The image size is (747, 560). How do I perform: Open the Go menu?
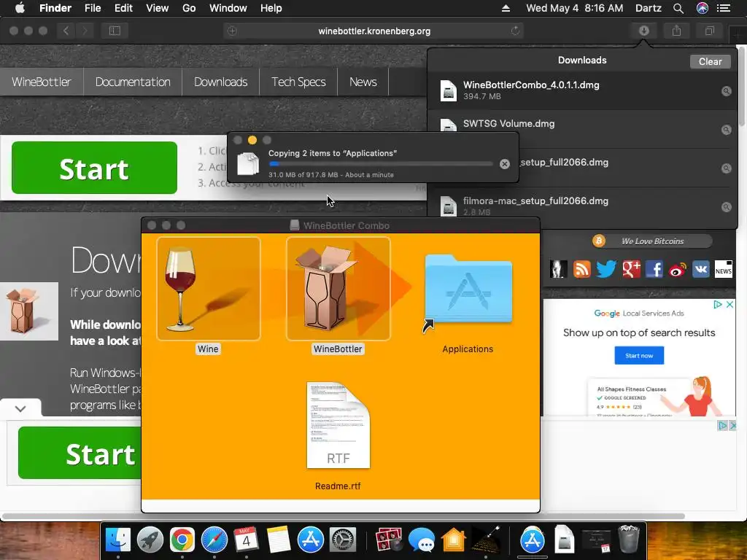[x=189, y=8]
